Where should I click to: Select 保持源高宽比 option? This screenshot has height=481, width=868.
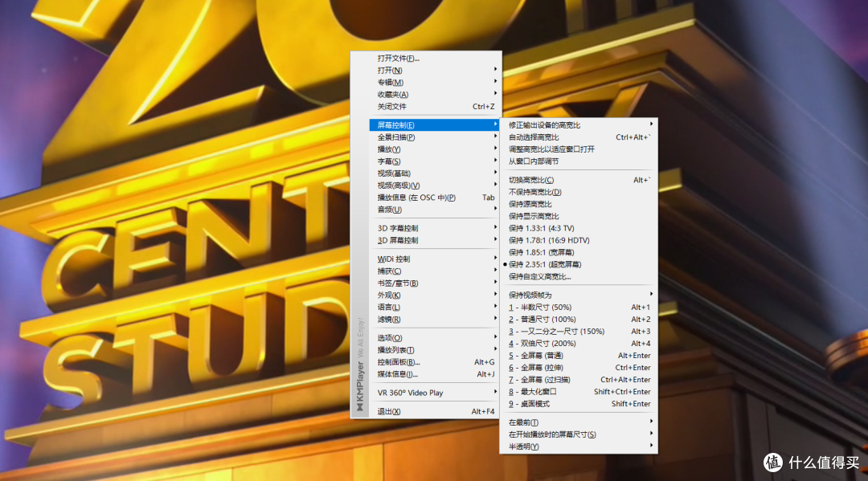tap(579, 204)
